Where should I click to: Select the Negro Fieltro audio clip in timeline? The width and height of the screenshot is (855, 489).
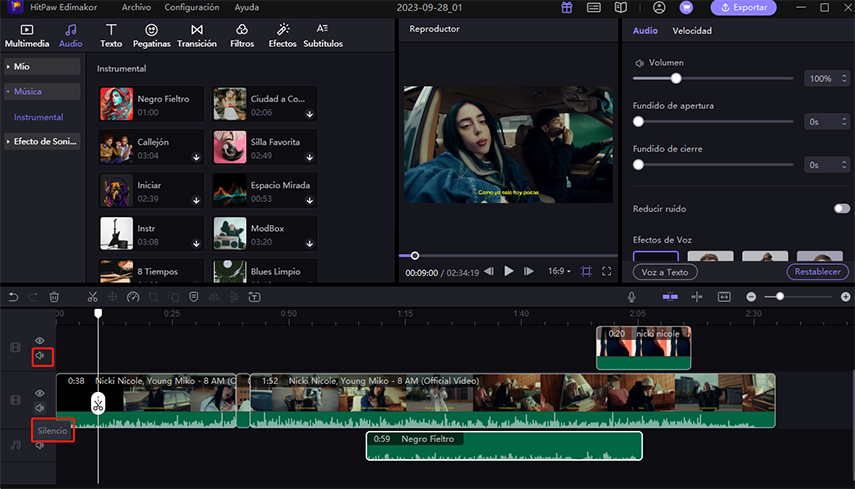pos(504,446)
